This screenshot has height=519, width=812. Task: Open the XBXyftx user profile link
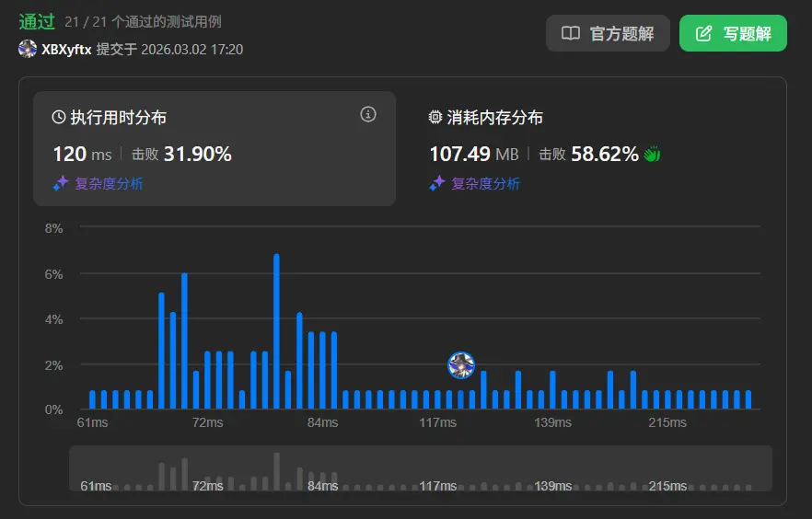[66, 50]
